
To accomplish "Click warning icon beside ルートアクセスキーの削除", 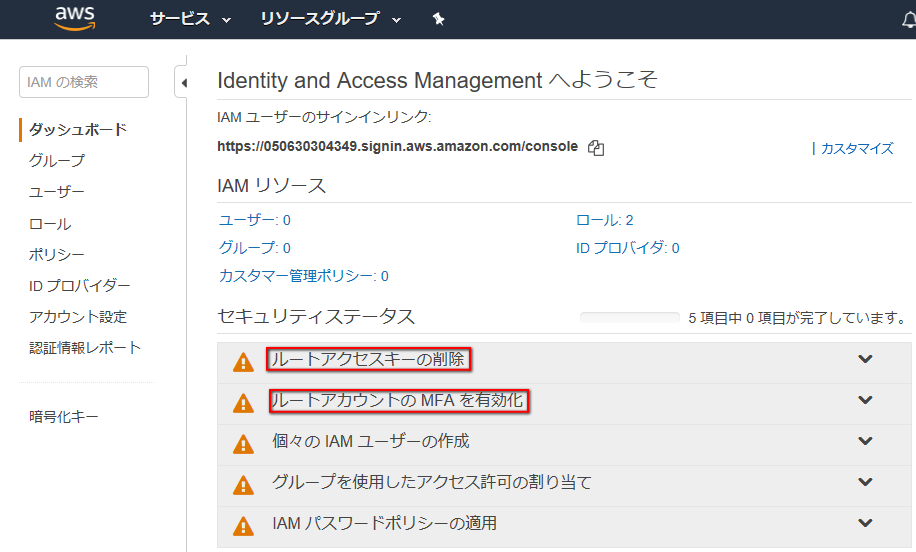I will coord(242,362).
